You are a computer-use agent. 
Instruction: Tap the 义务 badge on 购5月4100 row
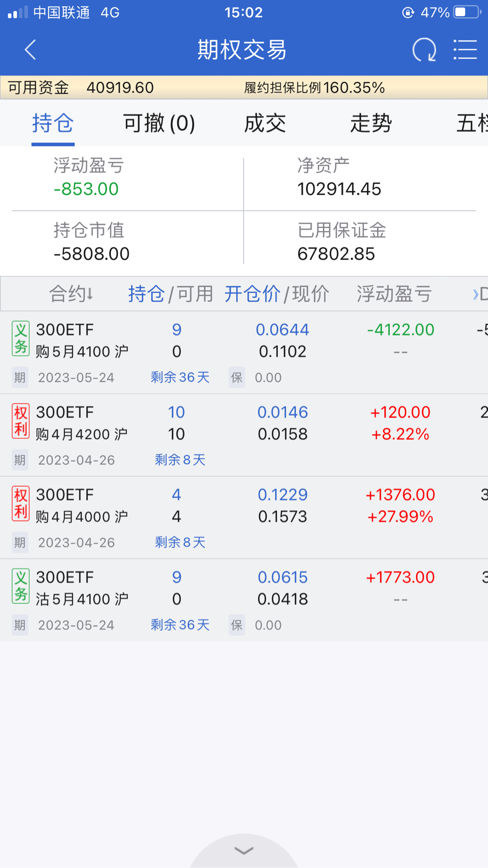20,339
